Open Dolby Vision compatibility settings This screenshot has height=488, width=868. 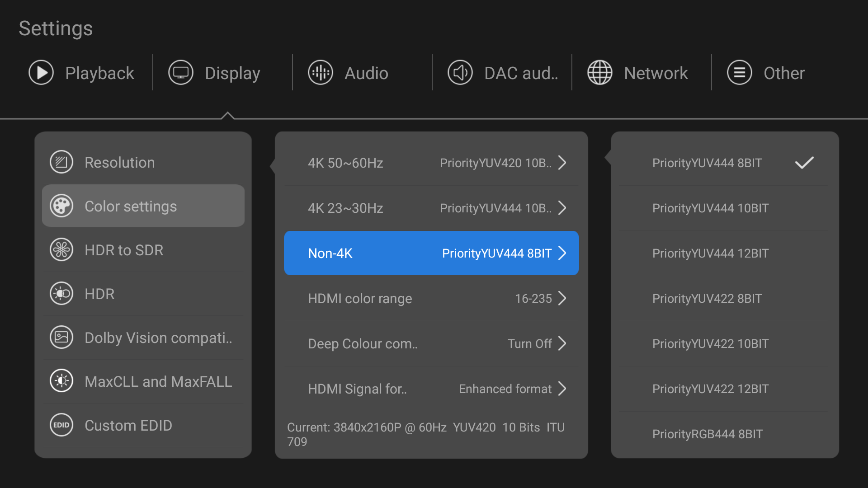point(143,338)
